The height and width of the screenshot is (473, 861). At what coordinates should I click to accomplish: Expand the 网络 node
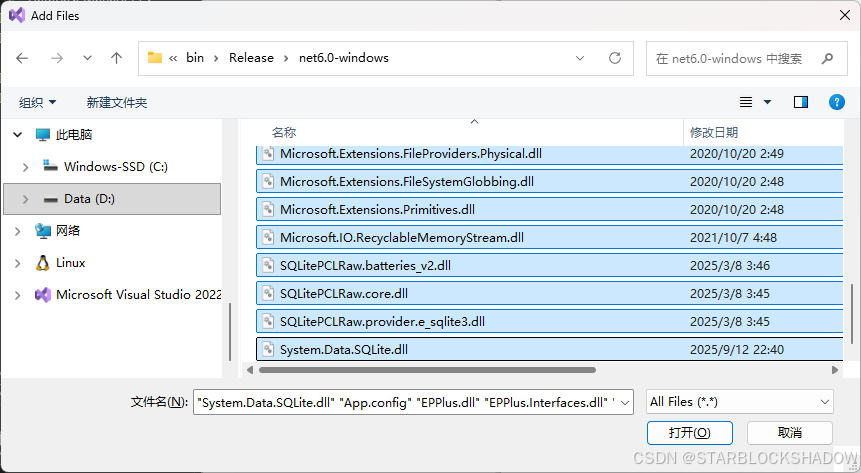coord(18,231)
